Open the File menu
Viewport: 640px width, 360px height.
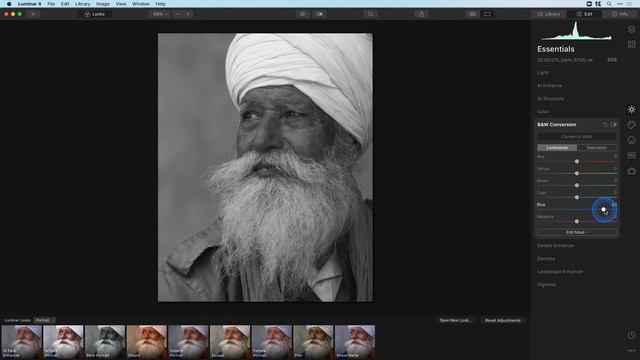[x=51, y=4]
